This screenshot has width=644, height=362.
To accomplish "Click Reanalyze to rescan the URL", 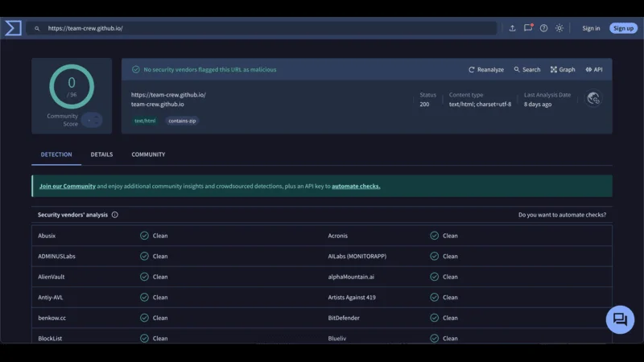I will pos(486,70).
